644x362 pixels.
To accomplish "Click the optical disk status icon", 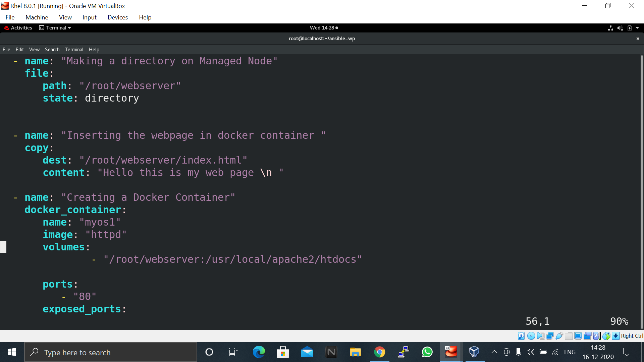I will [531, 336].
